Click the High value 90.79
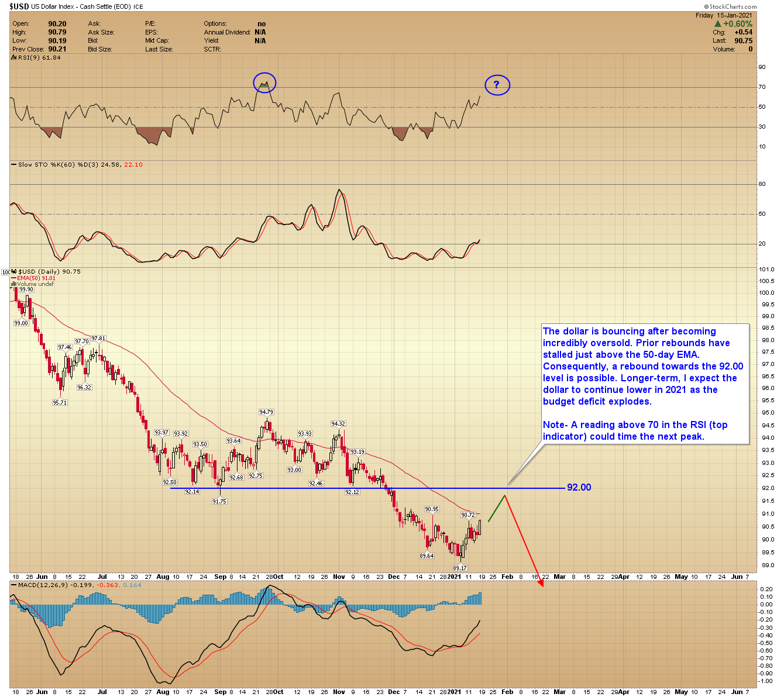The height and width of the screenshot is (697, 784). [57, 32]
